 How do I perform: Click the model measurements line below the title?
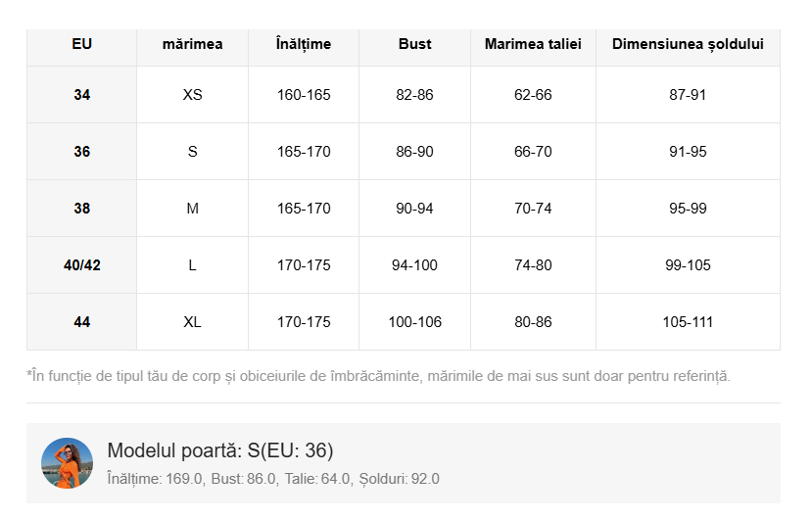pyautogui.click(x=273, y=479)
